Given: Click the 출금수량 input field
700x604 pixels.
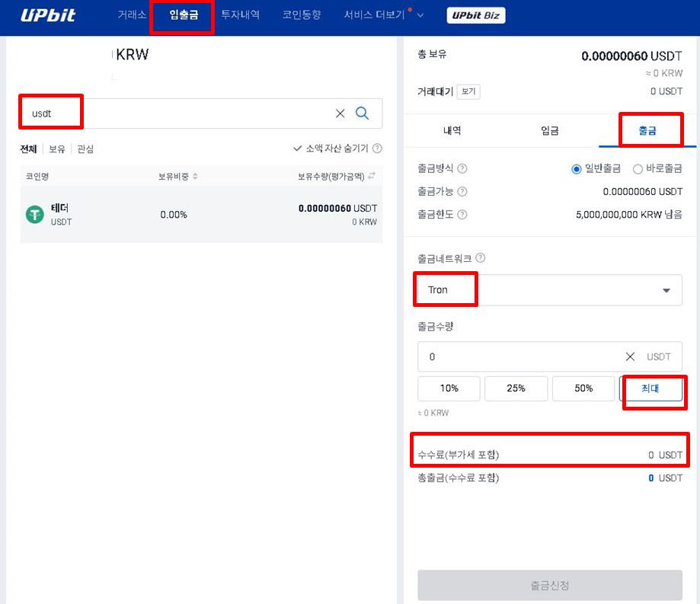Looking at the screenshot, I should pos(518,356).
